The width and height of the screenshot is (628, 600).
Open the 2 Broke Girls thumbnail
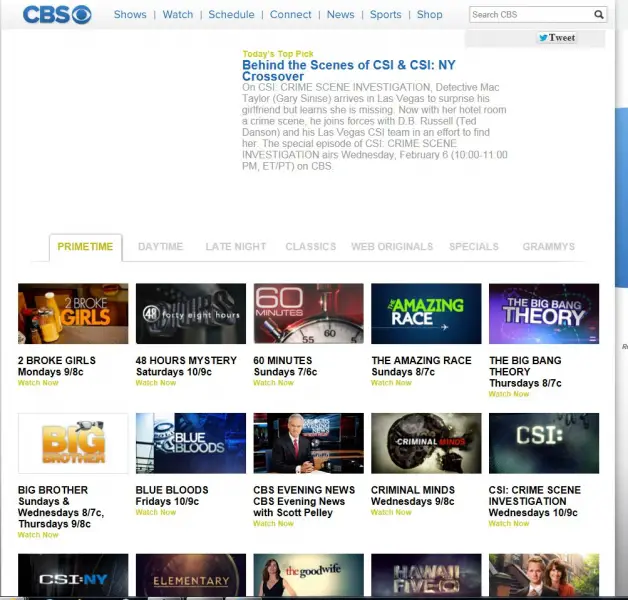coord(73,314)
